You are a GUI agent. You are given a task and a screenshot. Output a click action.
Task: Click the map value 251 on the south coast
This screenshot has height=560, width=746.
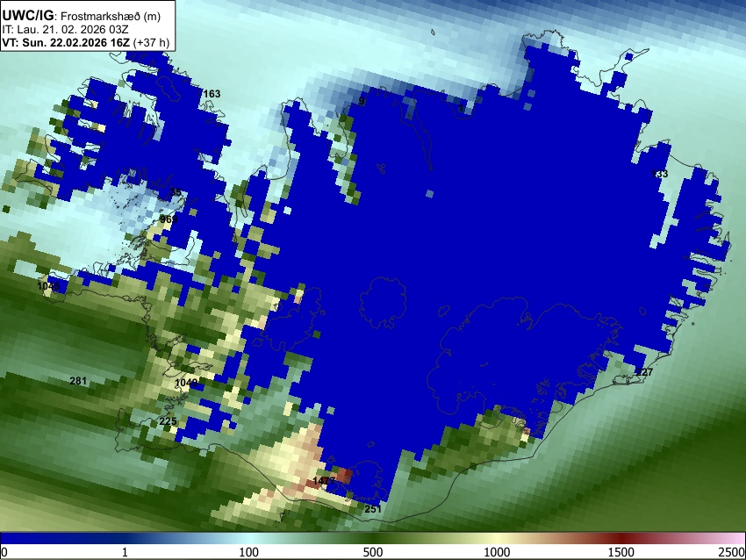tap(373, 509)
